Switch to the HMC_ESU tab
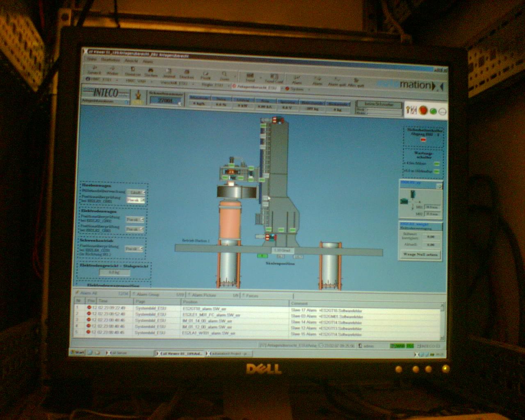 click(x=99, y=79)
